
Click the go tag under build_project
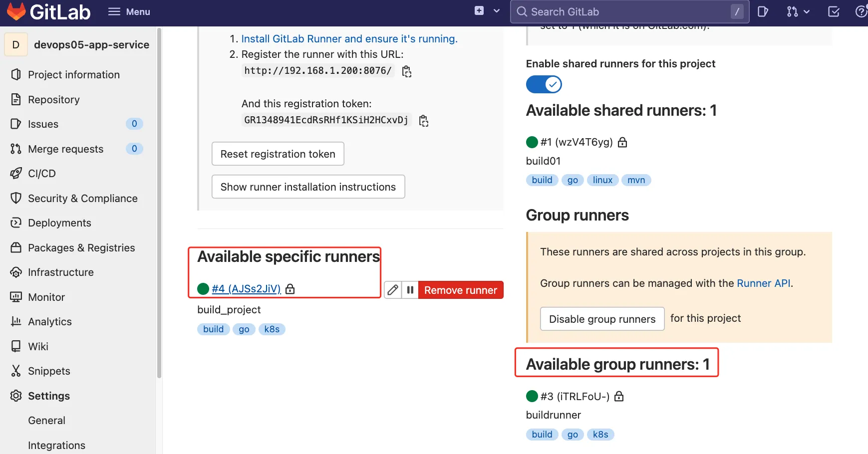click(244, 329)
